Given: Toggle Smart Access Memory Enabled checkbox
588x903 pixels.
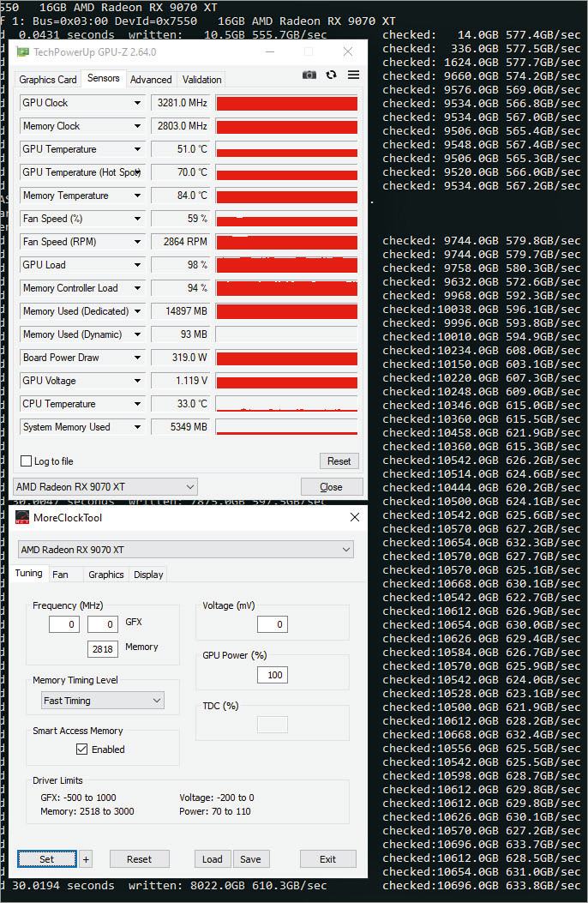Looking at the screenshot, I should coord(81,749).
